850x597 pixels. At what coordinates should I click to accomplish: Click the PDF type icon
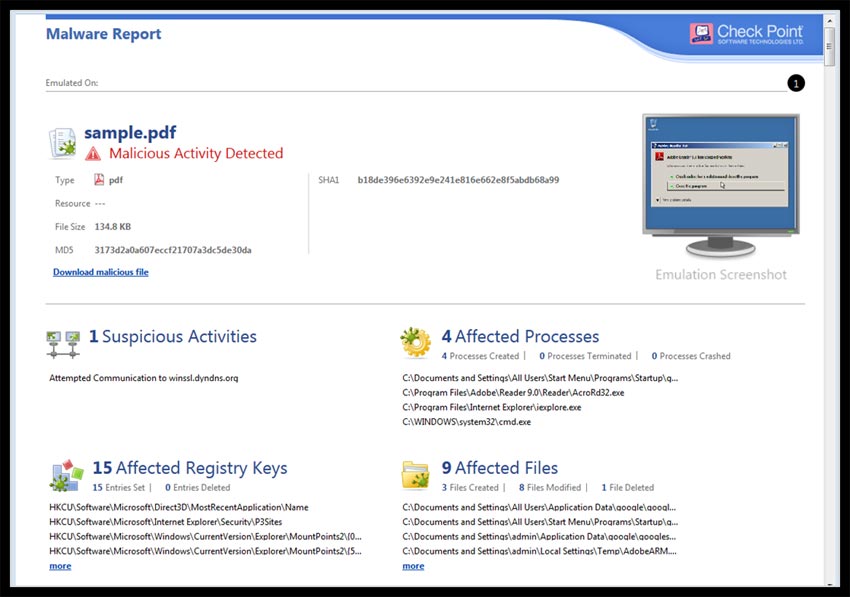click(x=99, y=180)
